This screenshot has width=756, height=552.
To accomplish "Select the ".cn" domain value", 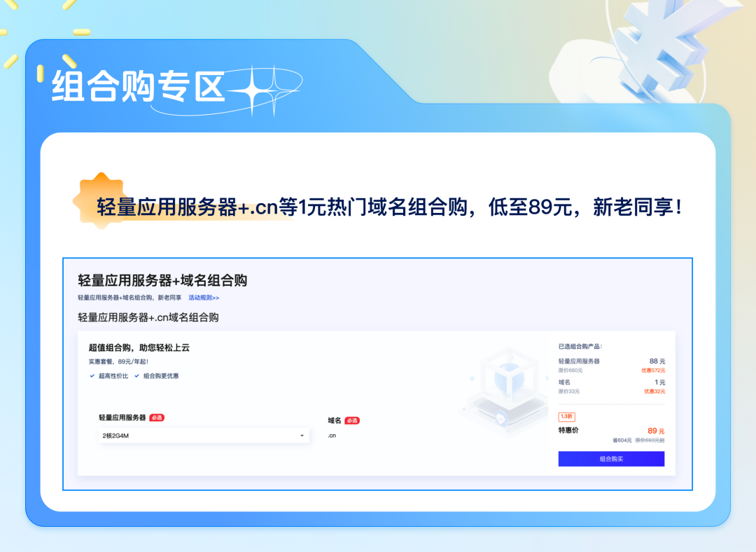I will (332, 436).
